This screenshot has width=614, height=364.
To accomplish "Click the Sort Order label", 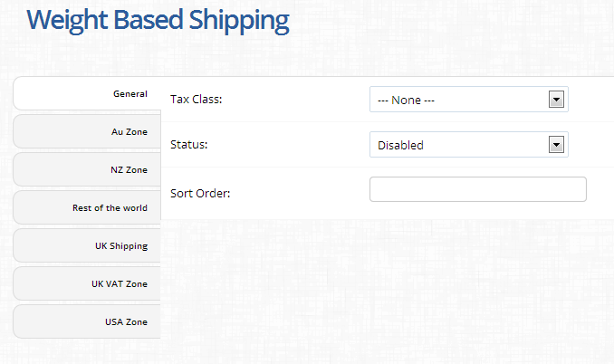I will coord(200,194).
